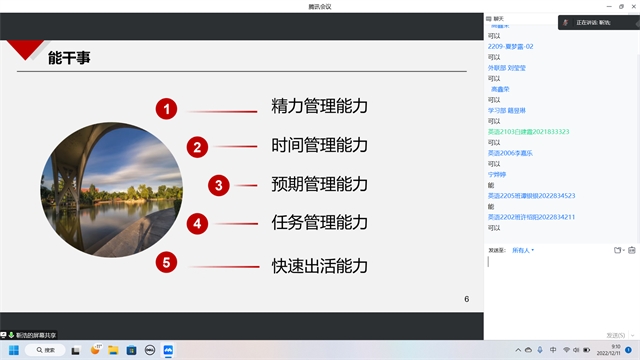This screenshot has height=360, width=640.
Task: Click the chat panel header icon
Action: 489,19
